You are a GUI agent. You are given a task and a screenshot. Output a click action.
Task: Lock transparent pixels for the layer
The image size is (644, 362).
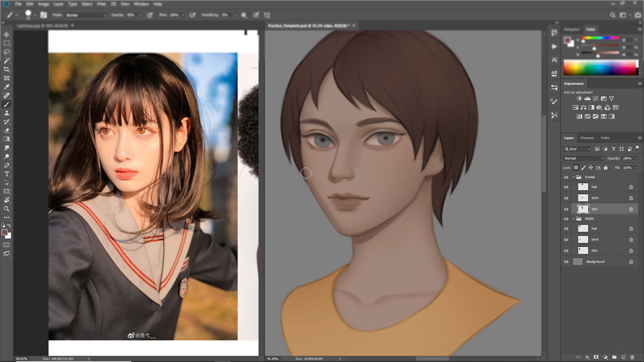pyautogui.click(x=576, y=168)
